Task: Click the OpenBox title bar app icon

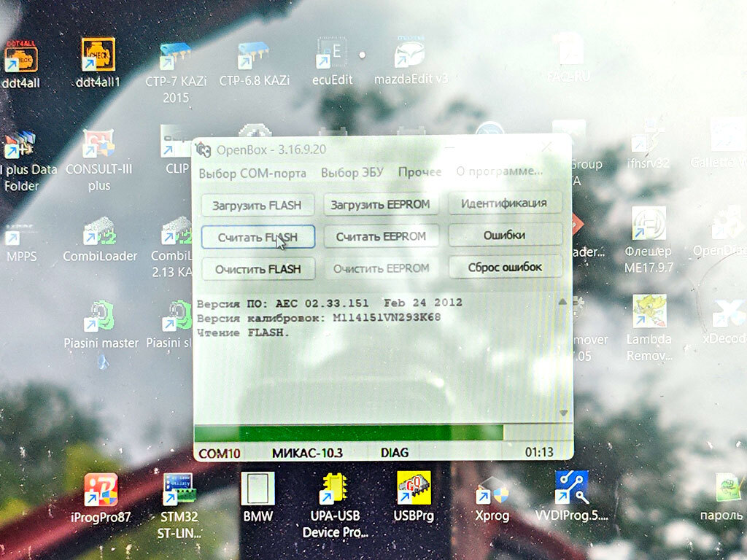Action: (204, 149)
